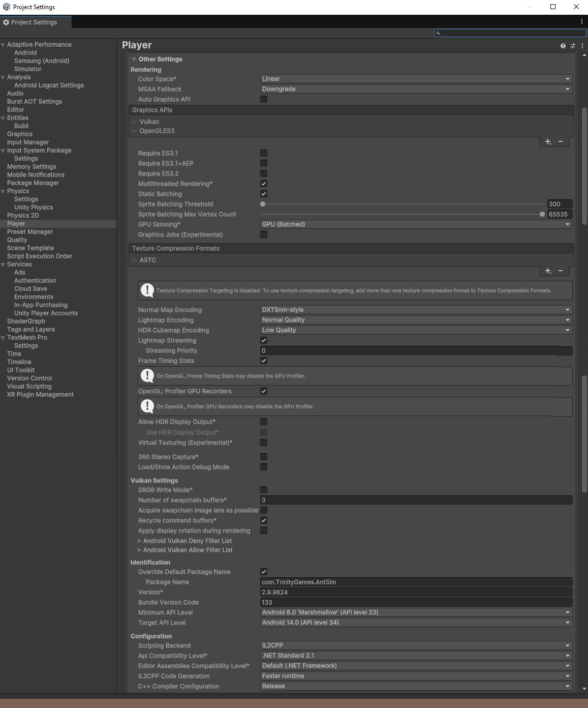Add a new Graphics API with the plus icon
This screenshot has width=588, height=708.
547,141
